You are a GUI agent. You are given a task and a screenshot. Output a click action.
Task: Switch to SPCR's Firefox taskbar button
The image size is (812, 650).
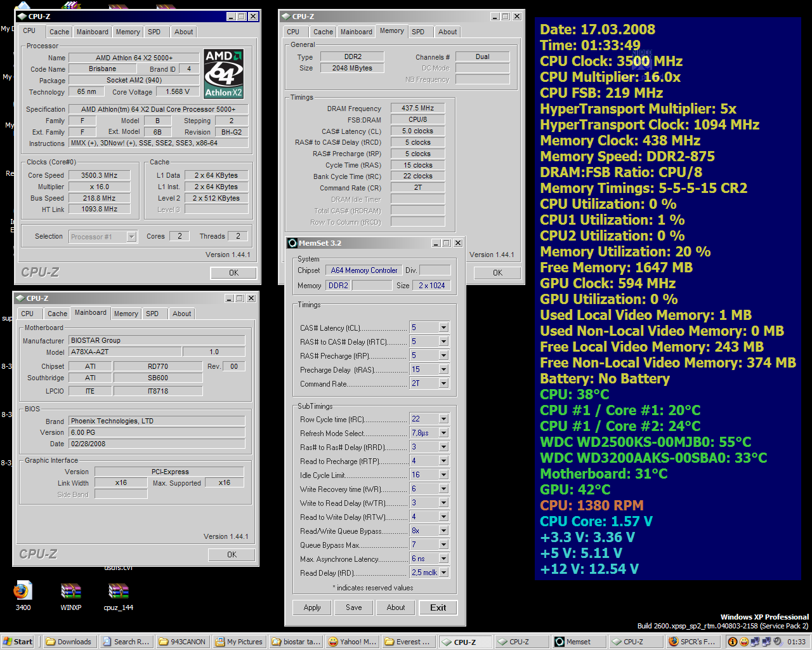pyautogui.click(x=692, y=642)
